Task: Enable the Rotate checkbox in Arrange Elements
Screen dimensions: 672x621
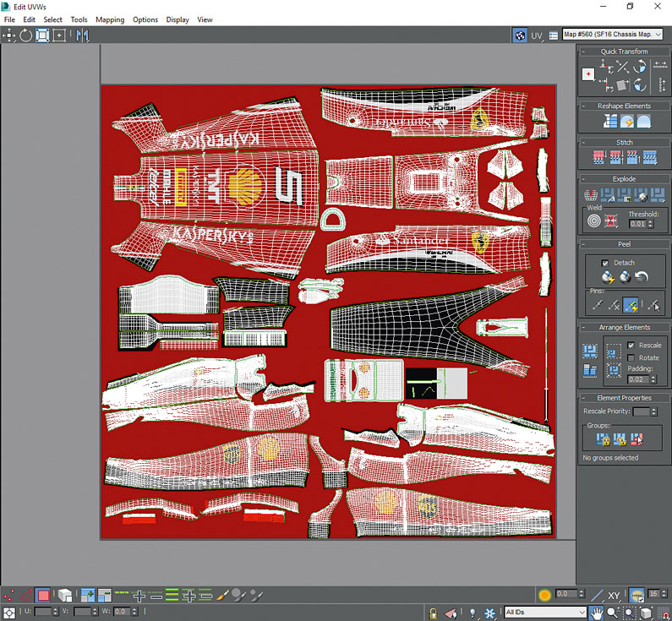Action: click(631, 357)
